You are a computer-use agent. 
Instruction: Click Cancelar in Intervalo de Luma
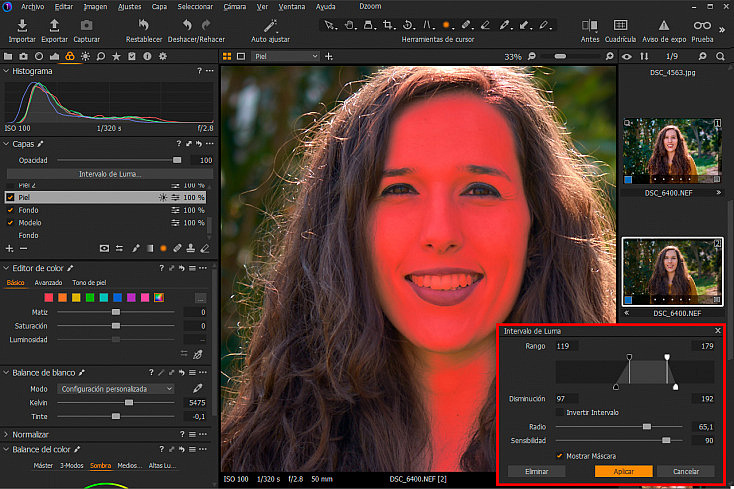click(686, 471)
